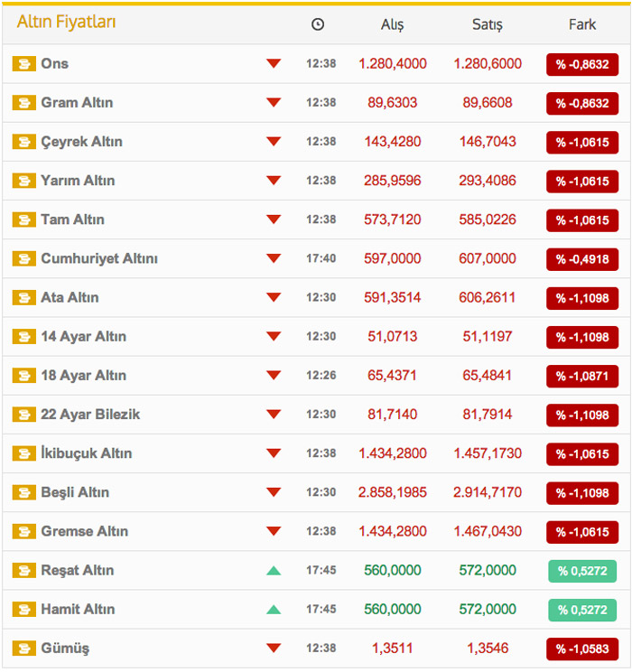Screen dimensions: 632x672
Task: Click the % -1,0615 badge for Tam Altın
Action: tap(582, 220)
